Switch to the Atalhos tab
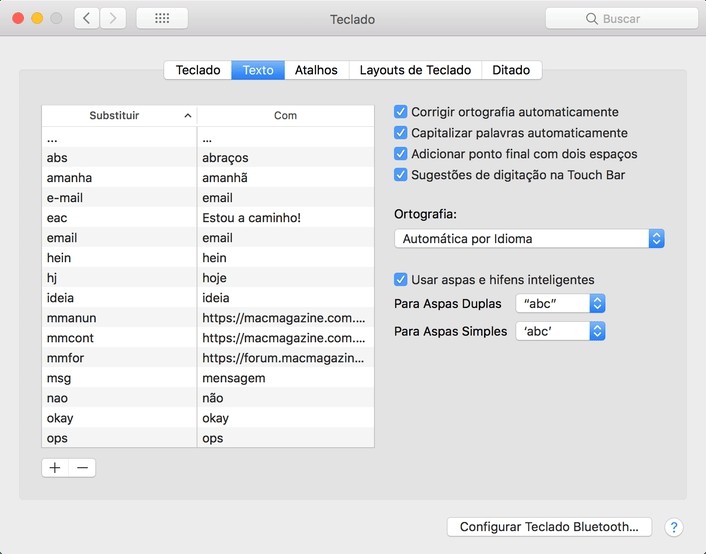 (x=316, y=70)
